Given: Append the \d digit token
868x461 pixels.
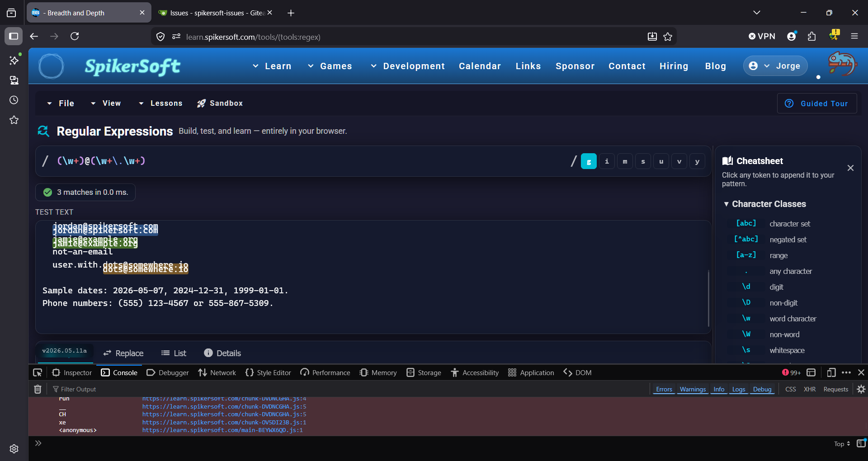Looking at the screenshot, I should coord(746,287).
